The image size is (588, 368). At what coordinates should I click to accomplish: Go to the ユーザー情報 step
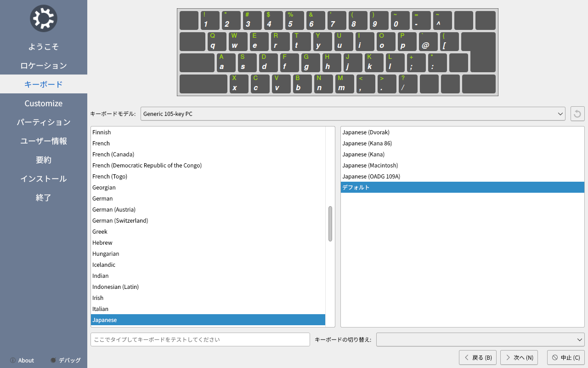tap(44, 141)
